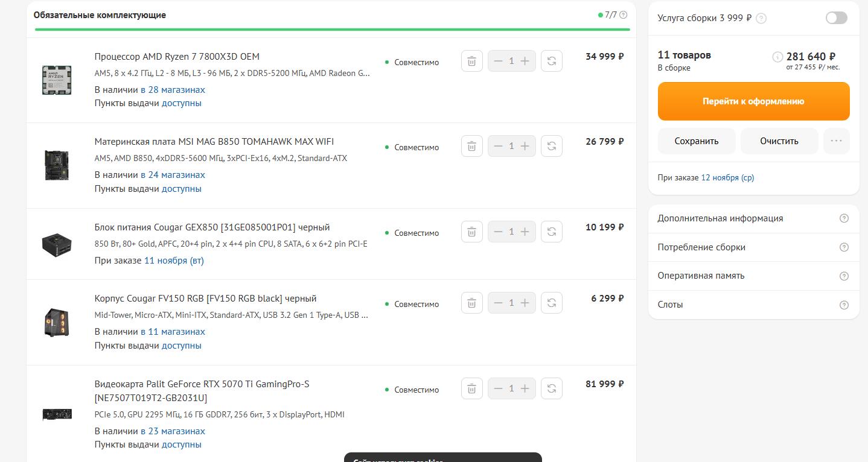This screenshot has height=462, width=868.
Task: Replace the Cougar GEX850 power supply
Action: click(x=552, y=232)
